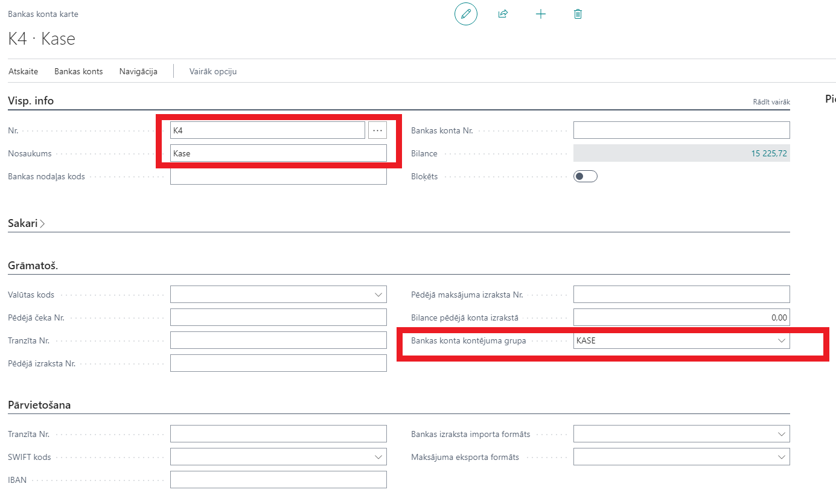Expand the Bankas konta kontējuma grupa dropdown

point(782,340)
